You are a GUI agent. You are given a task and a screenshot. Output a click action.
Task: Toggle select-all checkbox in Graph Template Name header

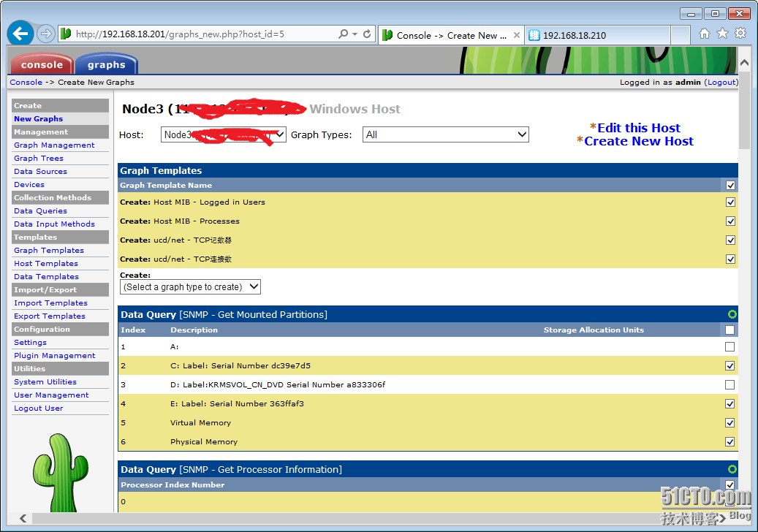coord(730,186)
